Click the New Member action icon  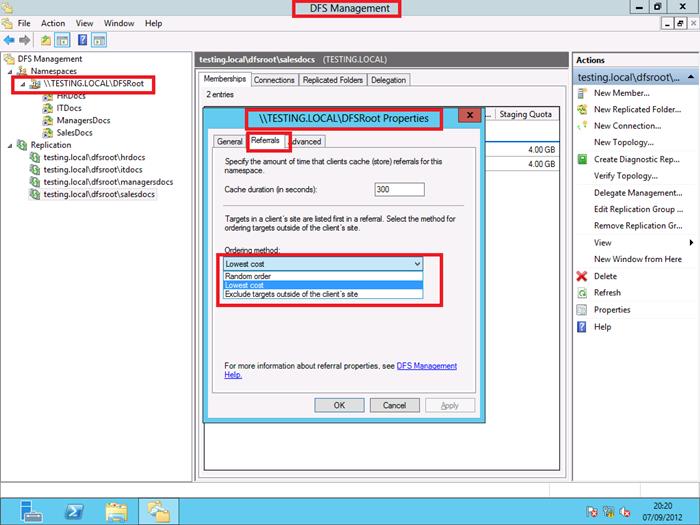click(582, 93)
